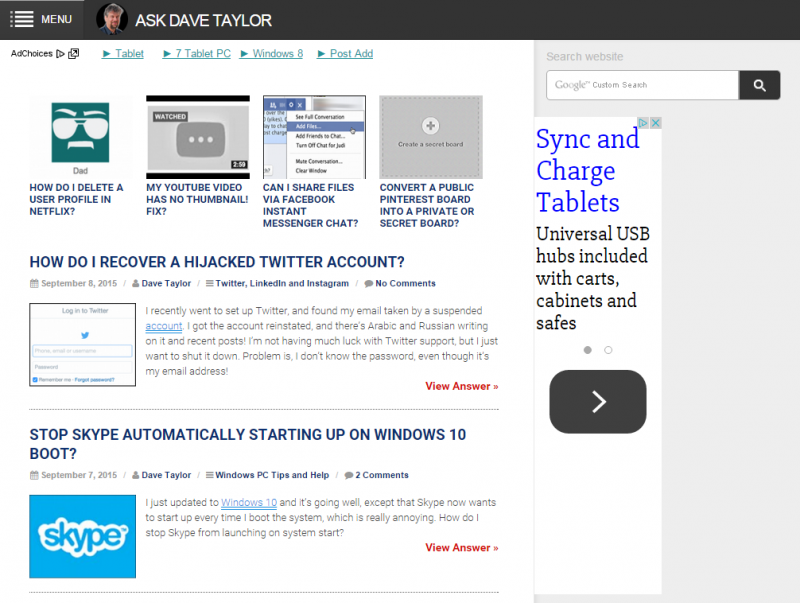
Task: Click the ad text about Universal USB hubs
Action: [592, 279]
